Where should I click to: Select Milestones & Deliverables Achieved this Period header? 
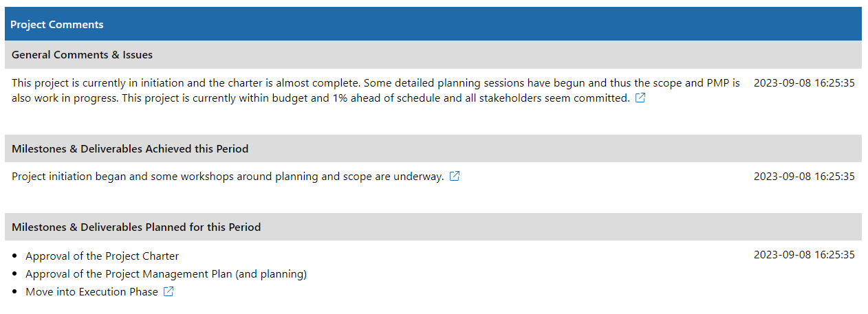pyautogui.click(x=433, y=148)
